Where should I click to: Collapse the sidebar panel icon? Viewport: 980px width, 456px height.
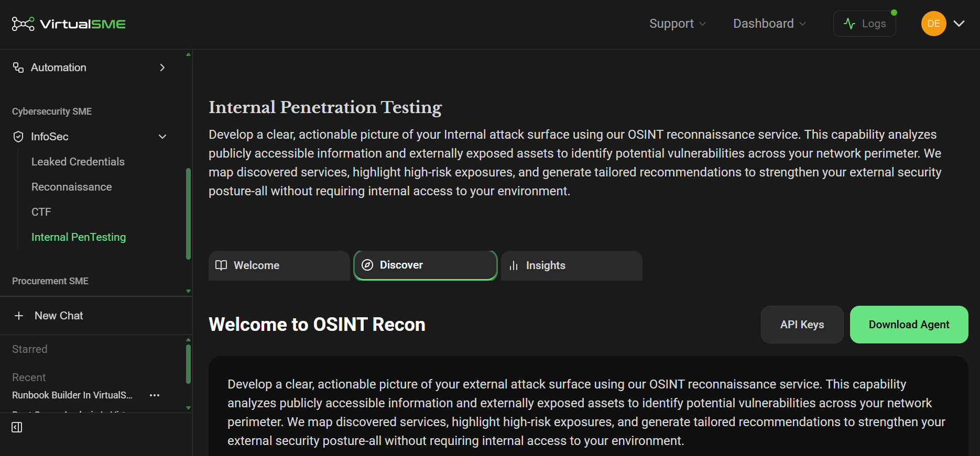(17, 428)
